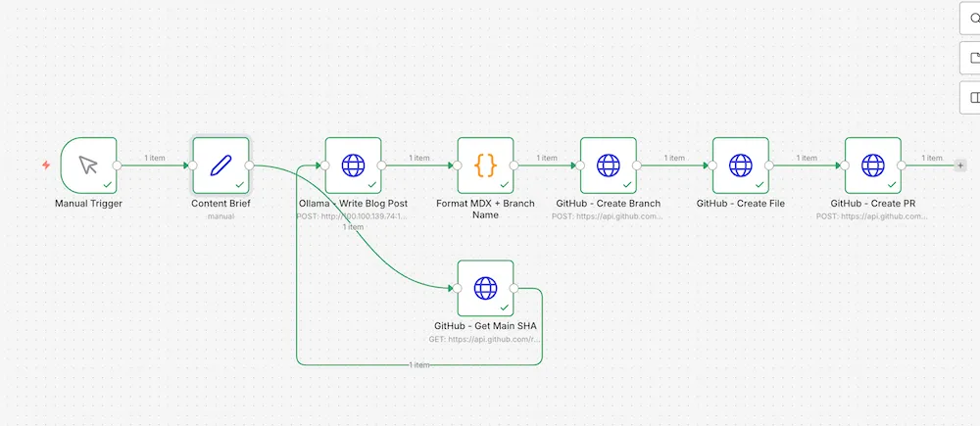This screenshot has height=426, width=980.
Task: Click the sticky note button on canvas edge
Action: pyautogui.click(x=971, y=58)
